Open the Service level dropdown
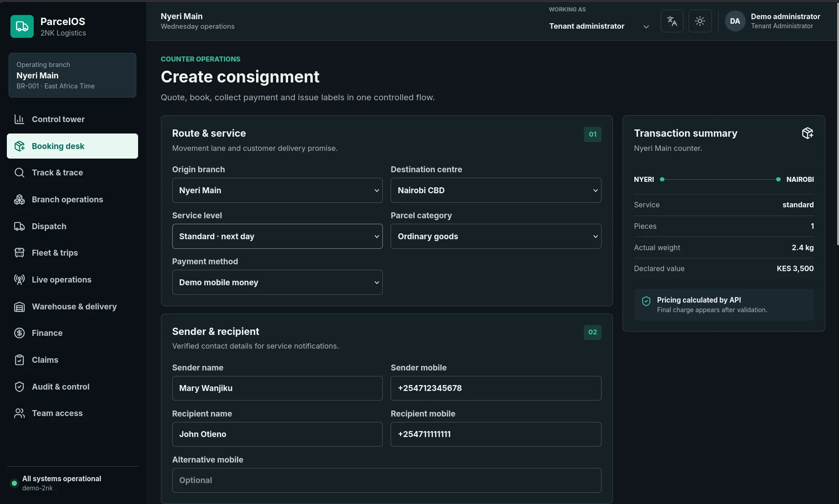 pos(277,237)
